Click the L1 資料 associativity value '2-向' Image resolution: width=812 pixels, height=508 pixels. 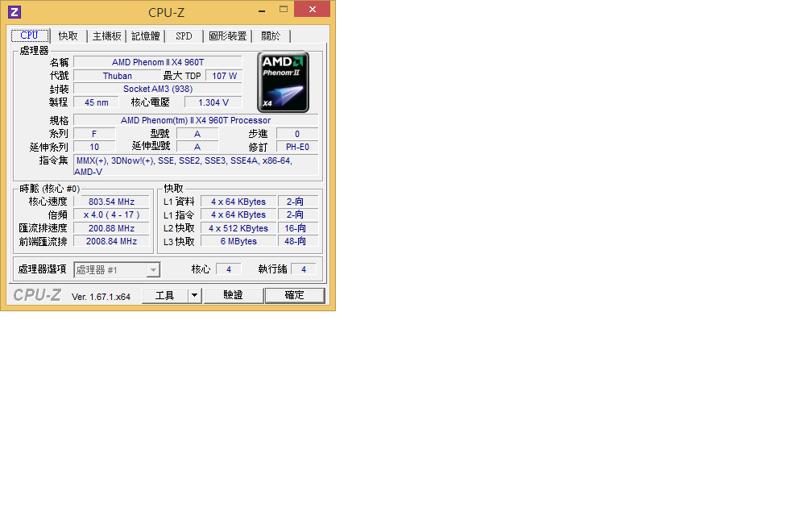(x=298, y=202)
